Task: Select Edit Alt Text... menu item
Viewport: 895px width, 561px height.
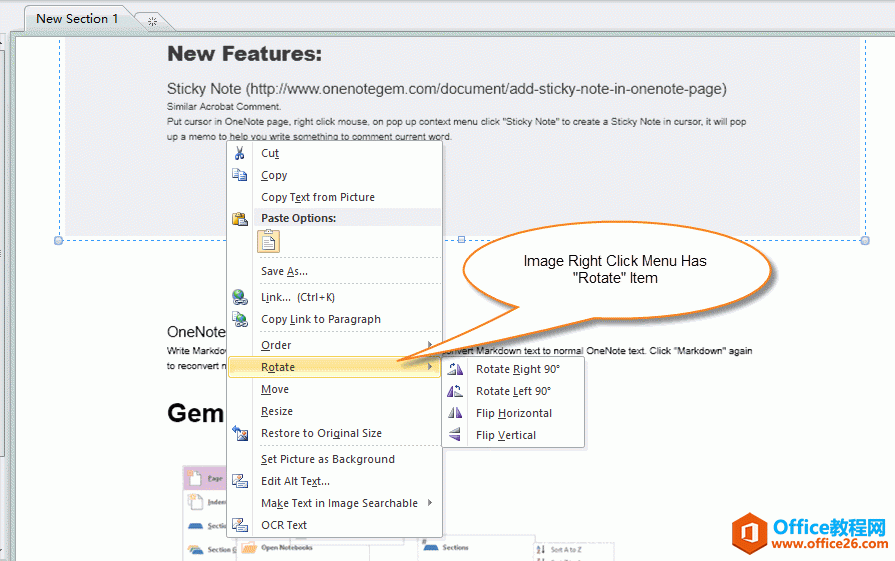Action: tap(335, 481)
